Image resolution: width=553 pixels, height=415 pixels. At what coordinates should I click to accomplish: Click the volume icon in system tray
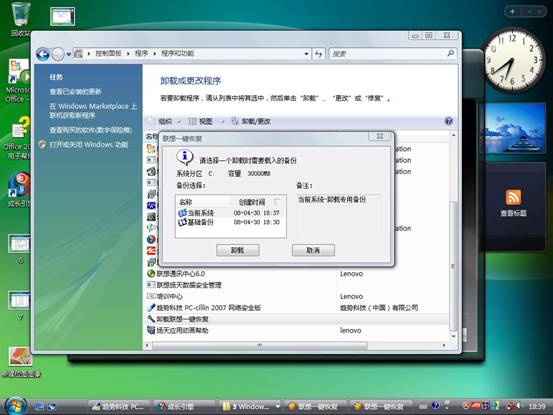[519, 406]
